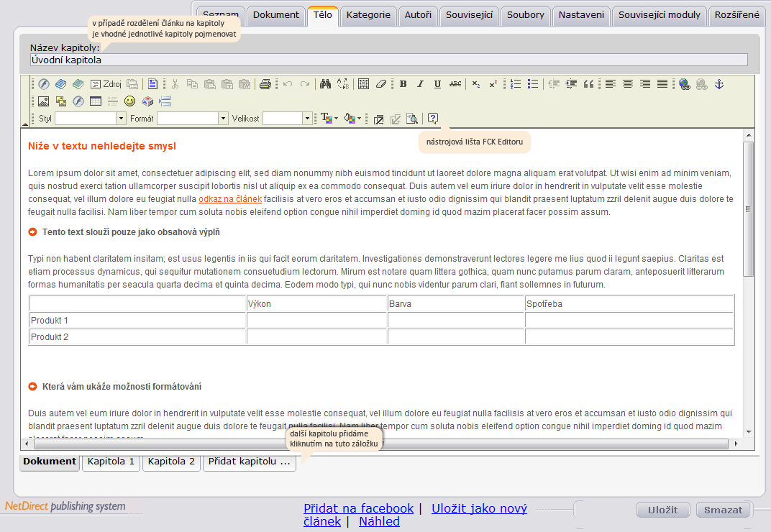Toggle underline formatting
This screenshot has height=532, width=771.
437,84
